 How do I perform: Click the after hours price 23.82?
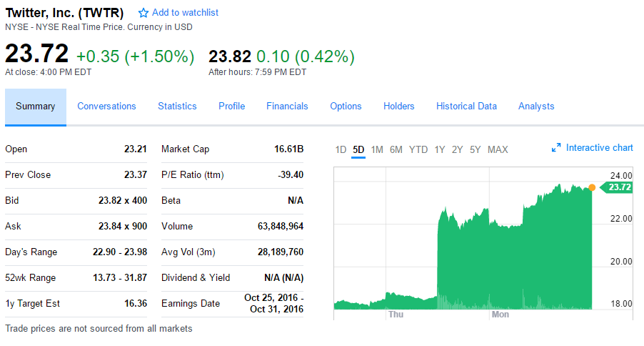(230, 56)
